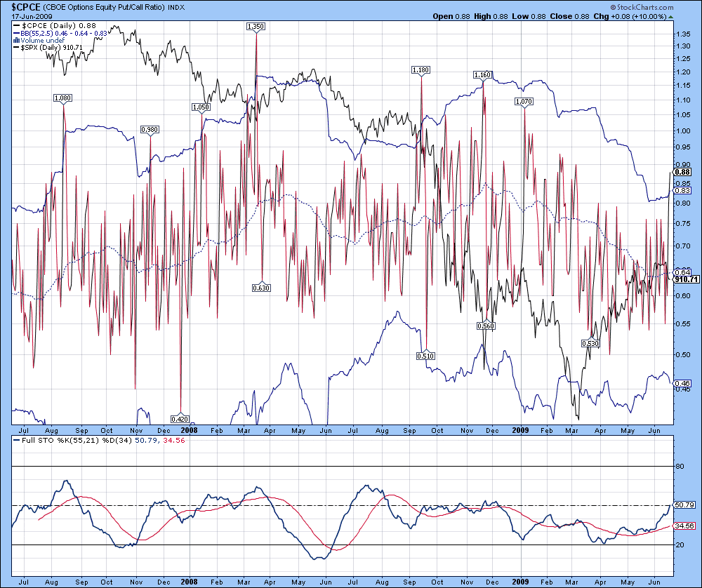Click the INDX exchange label
The height and width of the screenshot is (588, 702).
[176, 7]
